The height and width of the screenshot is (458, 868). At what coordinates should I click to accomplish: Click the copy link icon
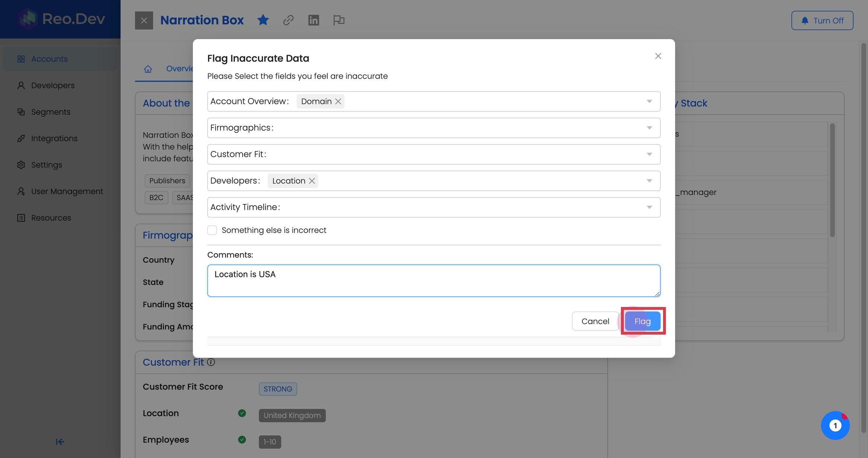click(288, 20)
